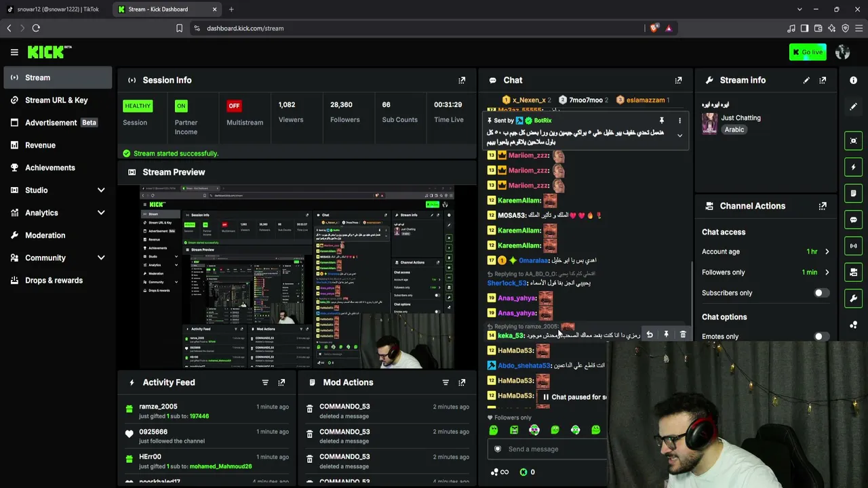Toggle the stream preview widget in right rail
This screenshot has height=488, width=868.
(x=853, y=141)
